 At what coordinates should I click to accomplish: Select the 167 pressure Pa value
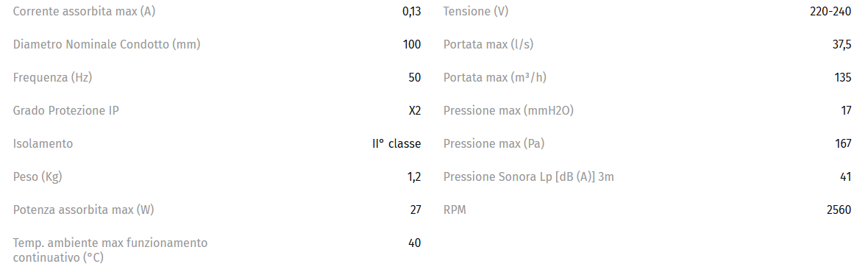843,144
